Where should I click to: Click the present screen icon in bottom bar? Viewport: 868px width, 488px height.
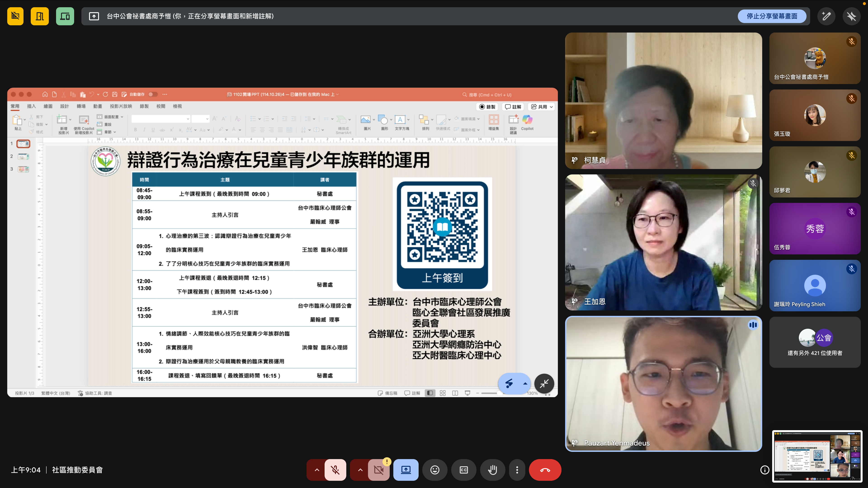[x=406, y=470]
